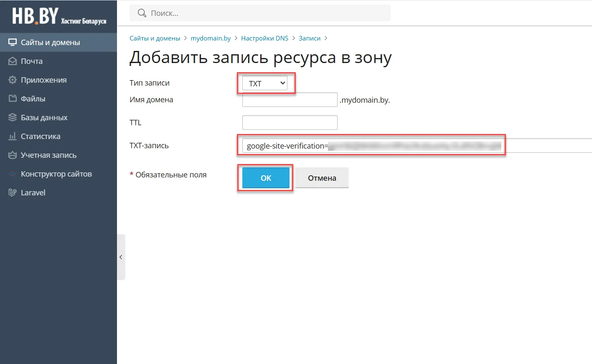Image resolution: width=592 pixels, height=364 pixels.
Task: Click the gear icon beside Приложения
Action: (x=13, y=80)
